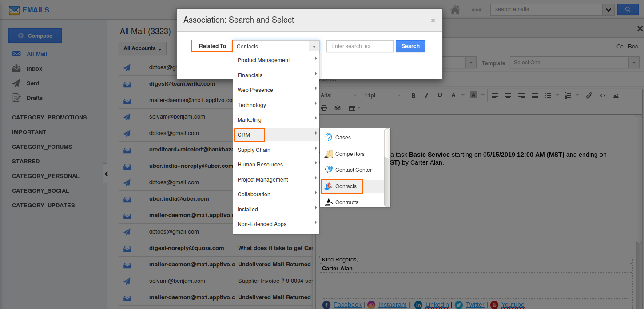Pick the text color swatch
Screen dimensions: 644x309
[453, 95]
